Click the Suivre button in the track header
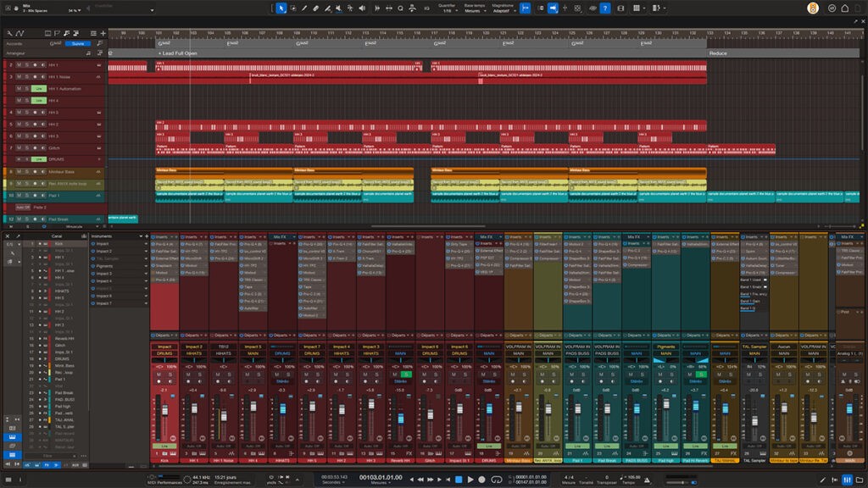The width and height of the screenshot is (868, 488). (x=77, y=42)
